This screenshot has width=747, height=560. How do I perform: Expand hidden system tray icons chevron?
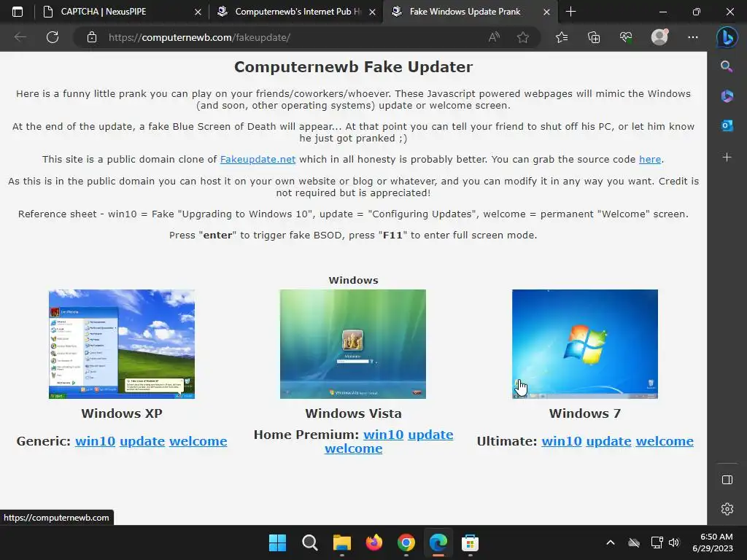611,542
